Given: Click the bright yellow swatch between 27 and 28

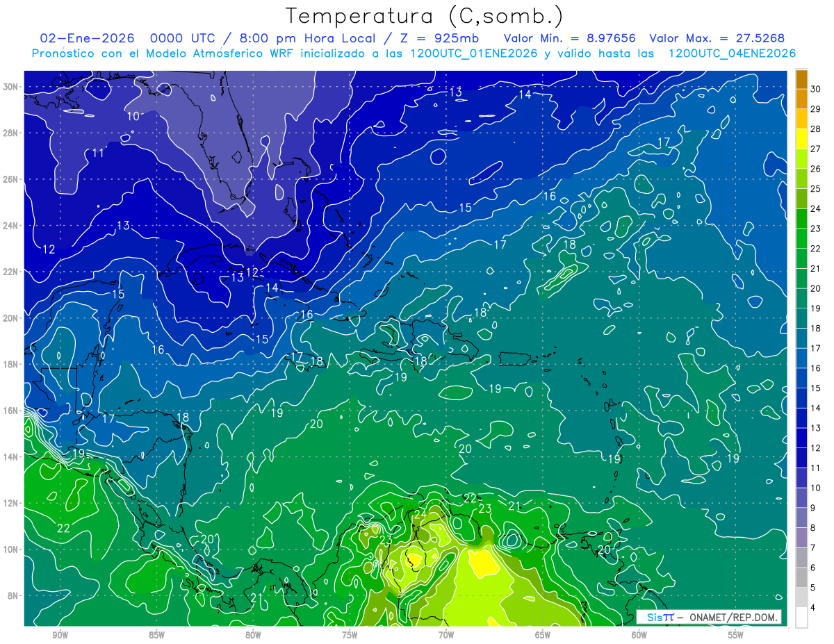Looking at the screenshot, I should pos(801,138).
